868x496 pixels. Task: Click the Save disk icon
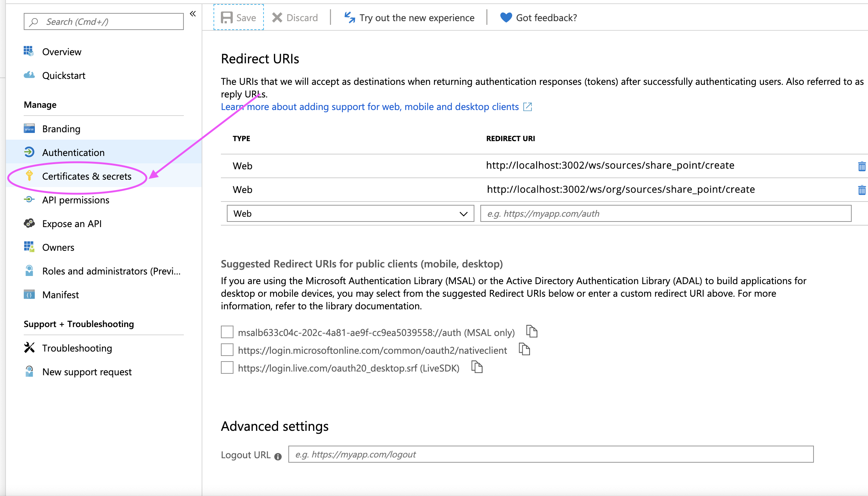[x=226, y=17]
